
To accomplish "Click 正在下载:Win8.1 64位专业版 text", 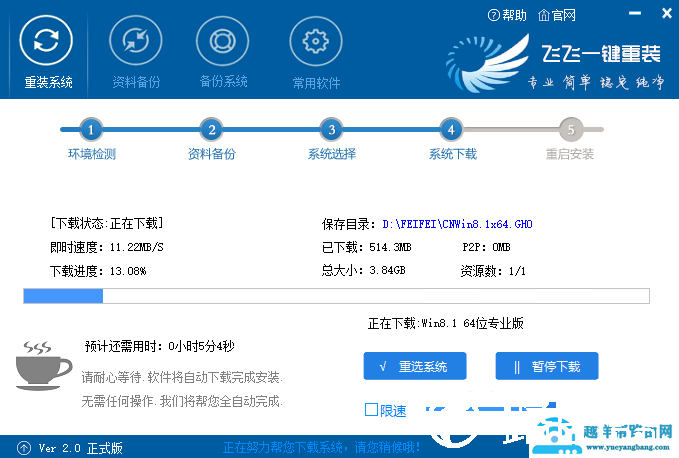I will (446, 323).
